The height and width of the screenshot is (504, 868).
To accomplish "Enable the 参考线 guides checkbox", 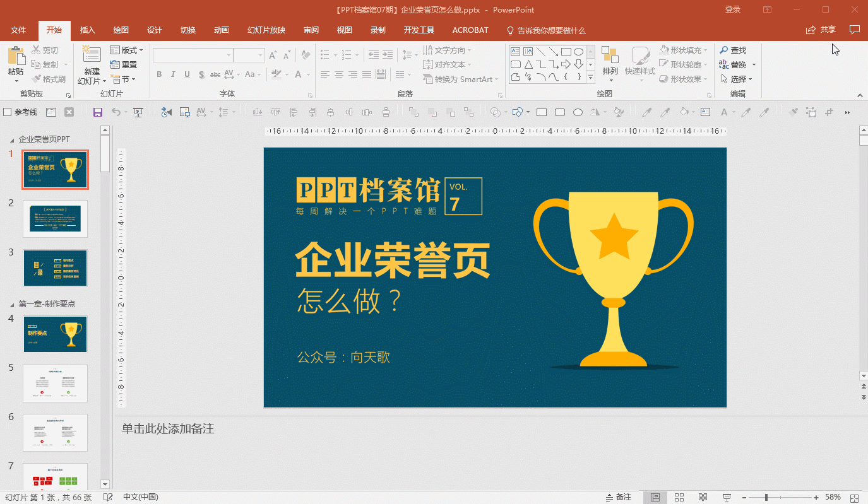I will point(8,112).
